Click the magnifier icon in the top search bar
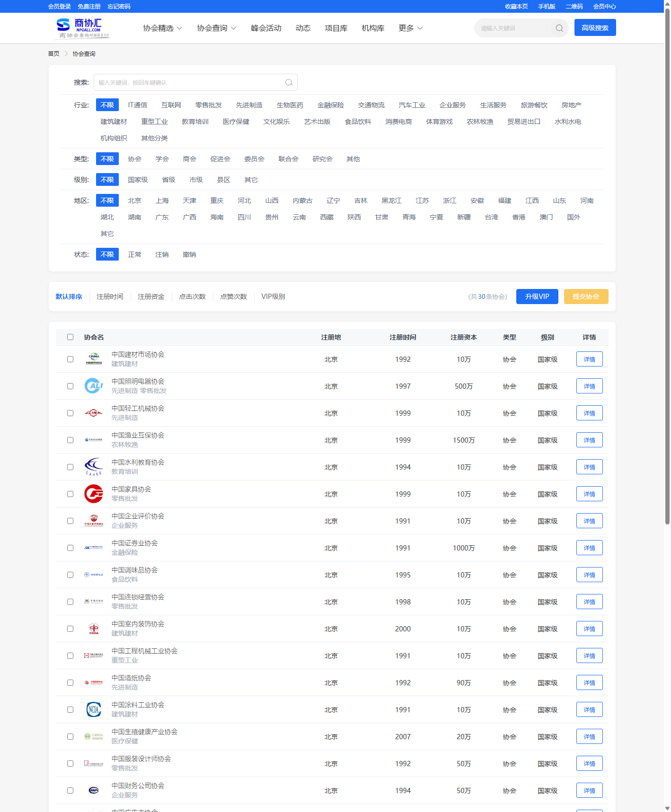671x812 pixels. [x=559, y=28]
